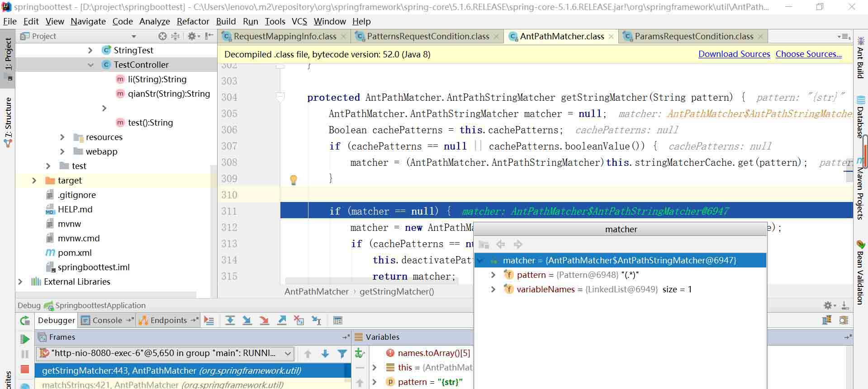
Task: Click Collapse All icon in Project panel
Action: pyautogui.click(x=175, y=36)
